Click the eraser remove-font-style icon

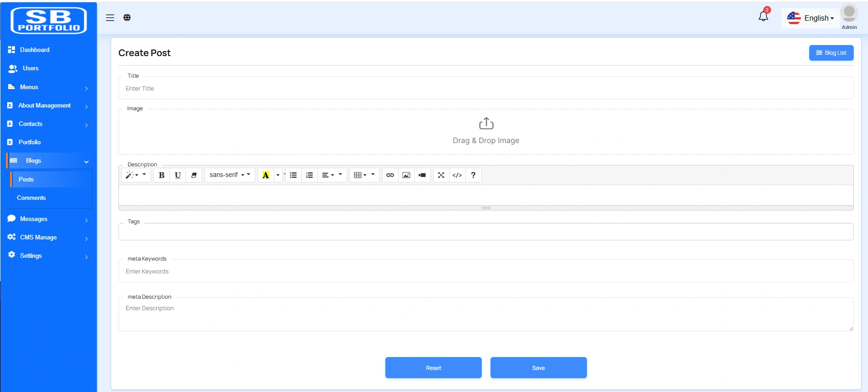pos(194,175)
